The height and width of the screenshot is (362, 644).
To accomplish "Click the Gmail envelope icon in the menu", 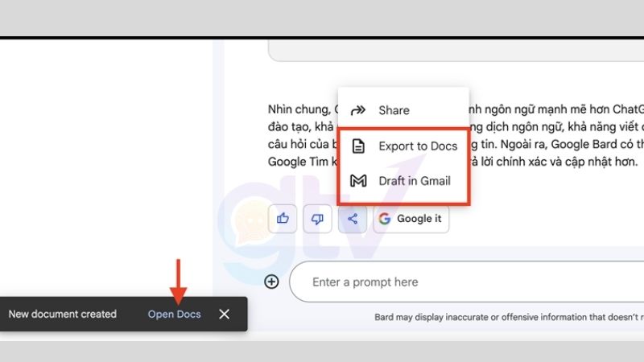I will [358, 181].
